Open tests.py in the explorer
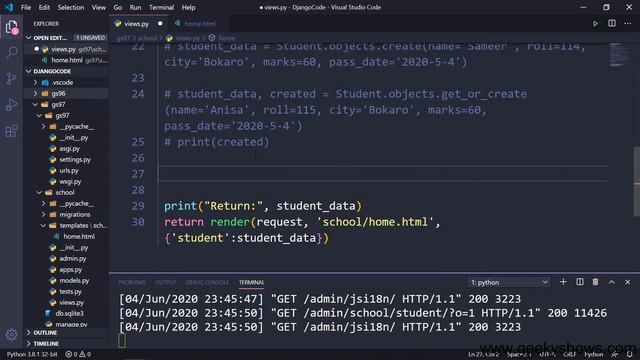The image size is (640, 360). (x=70, y=291)
